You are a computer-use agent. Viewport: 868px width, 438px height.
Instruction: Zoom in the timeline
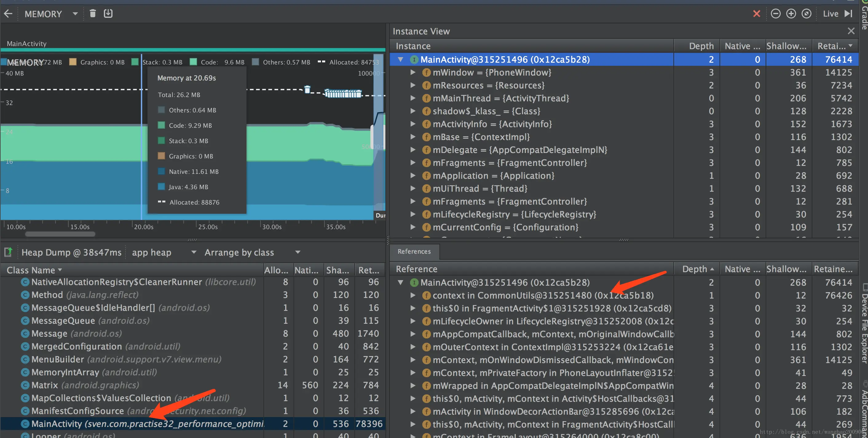[791, 14]
